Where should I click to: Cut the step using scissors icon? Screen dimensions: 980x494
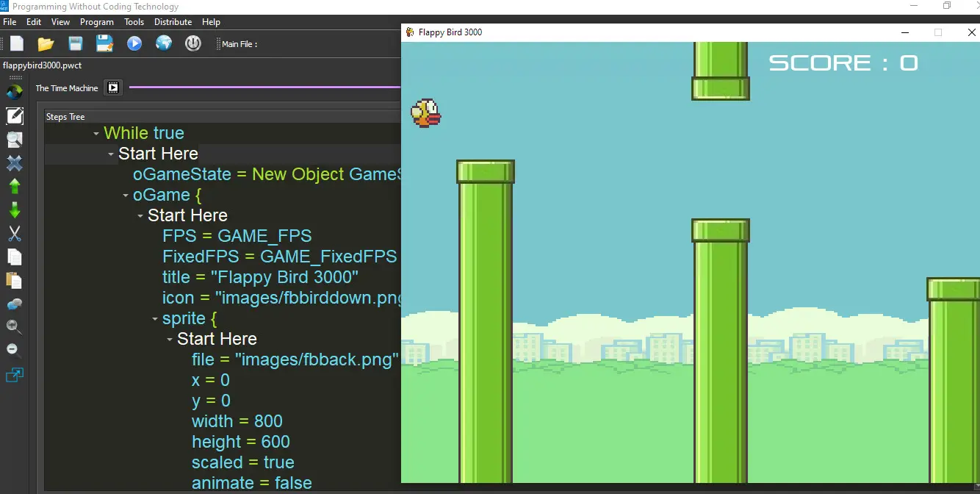(15, 234)
